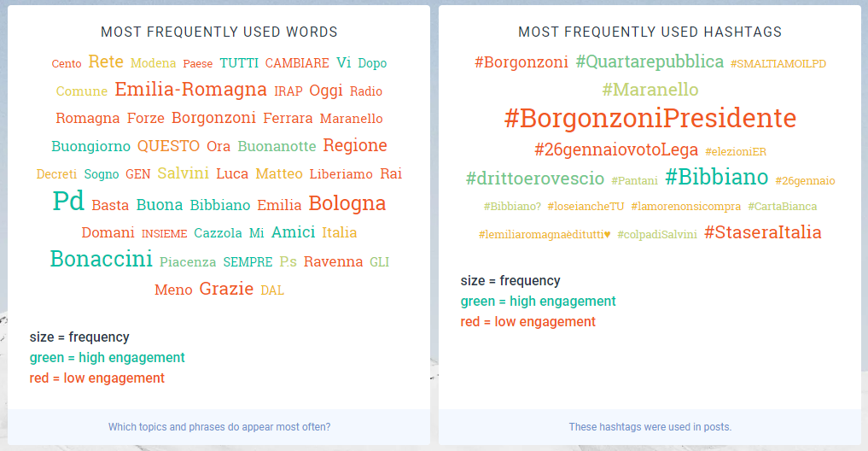This screenshot has height=451, width=868.
Task: Click the '#Quartarepubblica' hashtag
Action: [x=650, y=61]
